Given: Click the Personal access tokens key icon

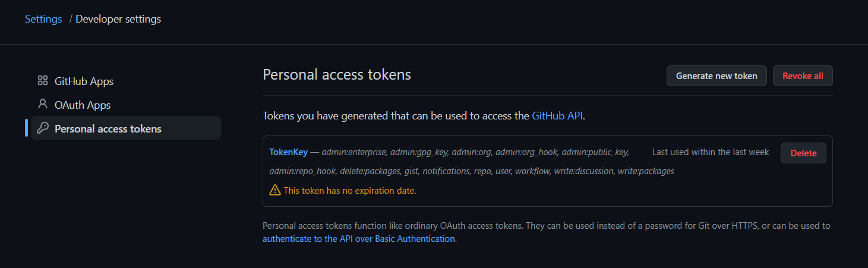Looking at the screenshot, I should pos(42,128).
